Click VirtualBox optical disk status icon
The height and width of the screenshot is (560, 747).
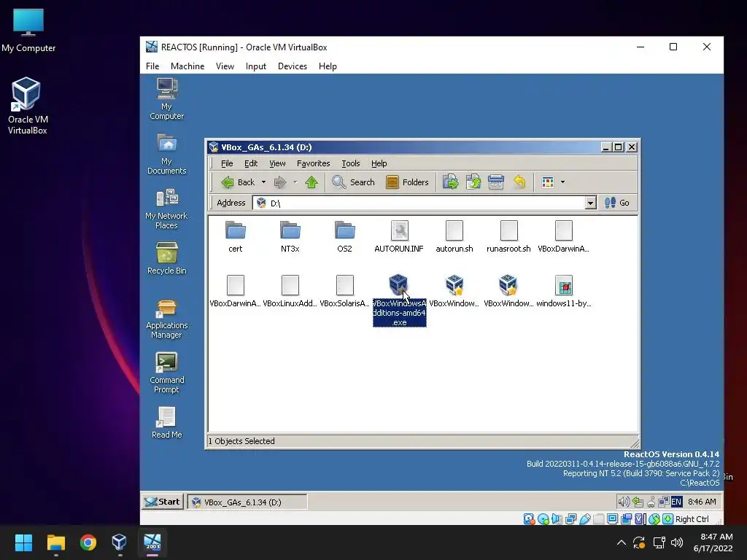click(543, 519)
